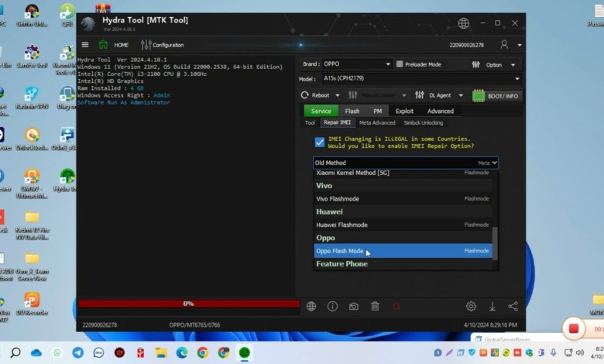Open settings via the gear icon
The width and height of the screenshot is (604, 364).
click(x=471, y=307)
